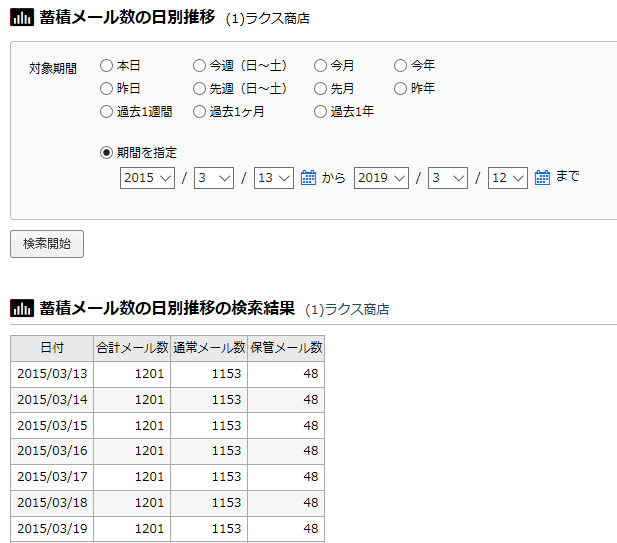The height and width of the screenshot is (543, 617).
Task: Click the 2015/03/19 date cell
Action: 52,529
